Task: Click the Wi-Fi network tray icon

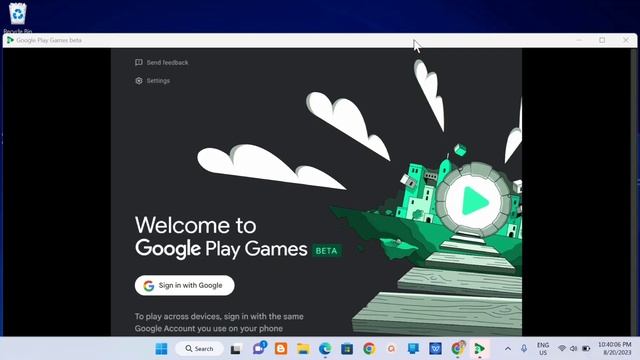Action: pyautogui.click(x=562, y=349)
